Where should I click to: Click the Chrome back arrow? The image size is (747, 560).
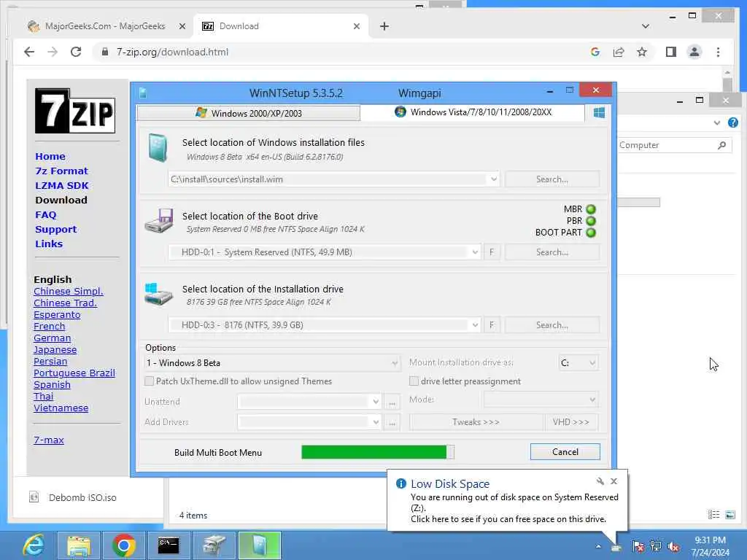pyautogui.click(x=29, y=52)
